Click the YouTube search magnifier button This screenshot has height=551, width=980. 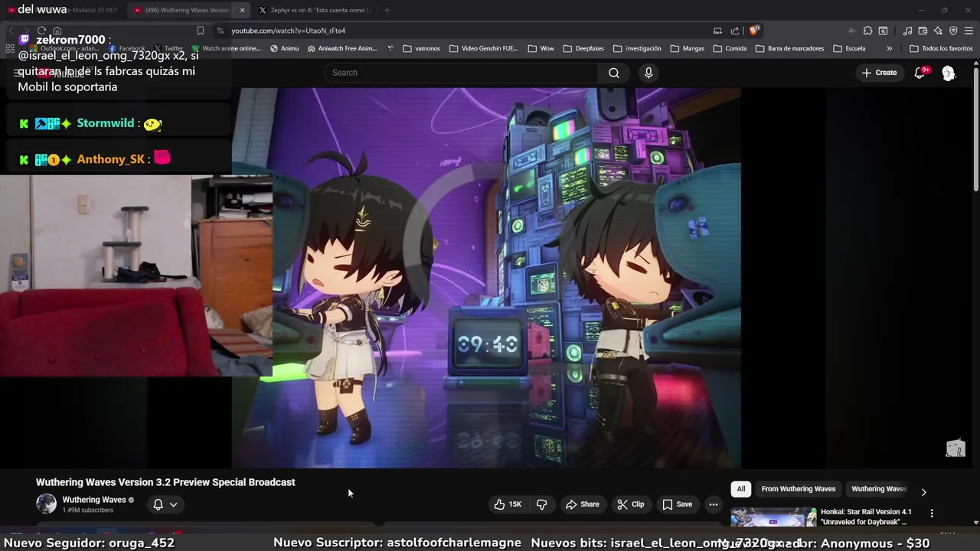[x=613, y=73]
